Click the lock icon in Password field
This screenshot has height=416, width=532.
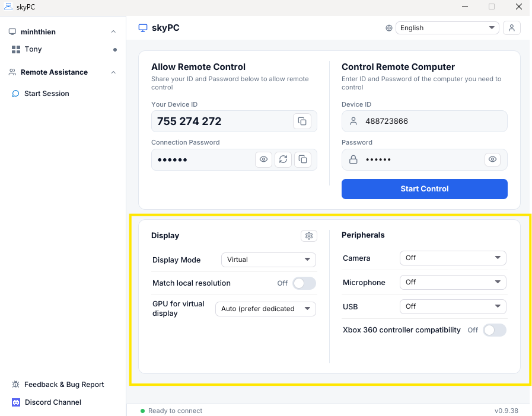point(353,159)
